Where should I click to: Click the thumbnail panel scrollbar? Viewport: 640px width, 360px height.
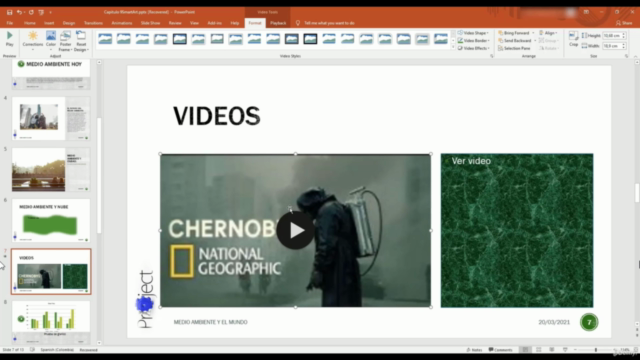tap(99, 176)
